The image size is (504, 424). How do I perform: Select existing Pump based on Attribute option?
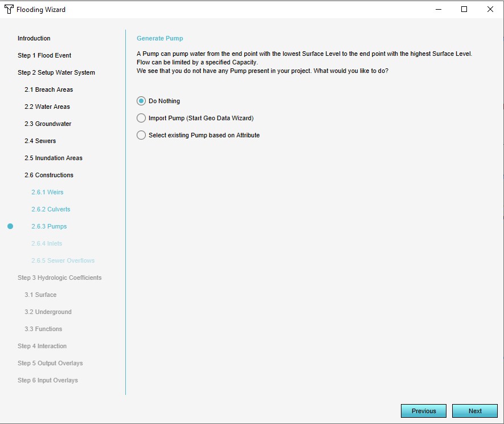(x=141, y=135)
